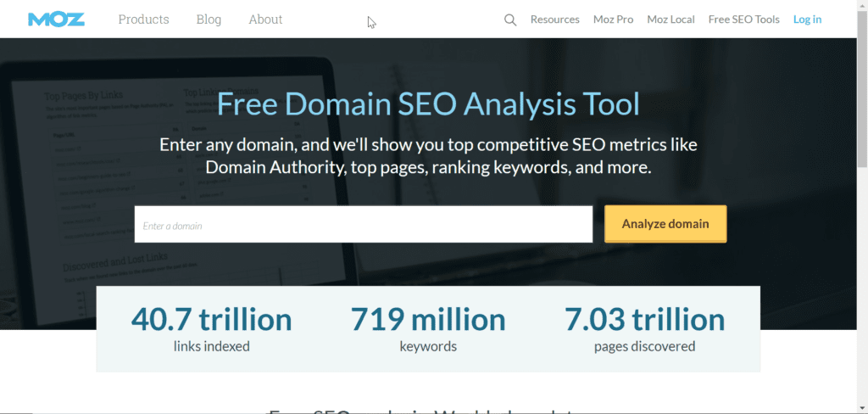The image size is (868, 414).
Task: Click the Free Domain SEO Analysis Tool heading
Action: [428, 104]
